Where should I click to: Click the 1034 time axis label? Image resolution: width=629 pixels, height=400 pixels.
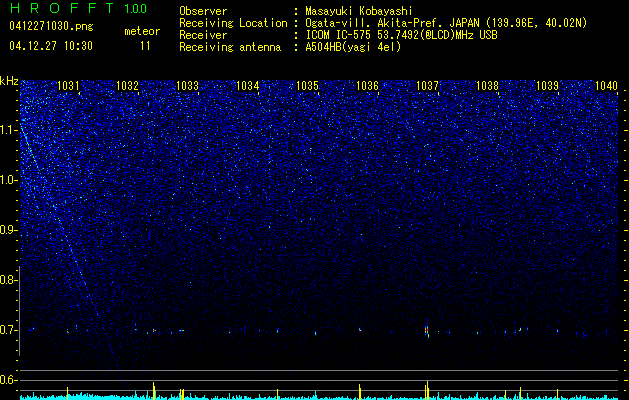coord(248,85)
